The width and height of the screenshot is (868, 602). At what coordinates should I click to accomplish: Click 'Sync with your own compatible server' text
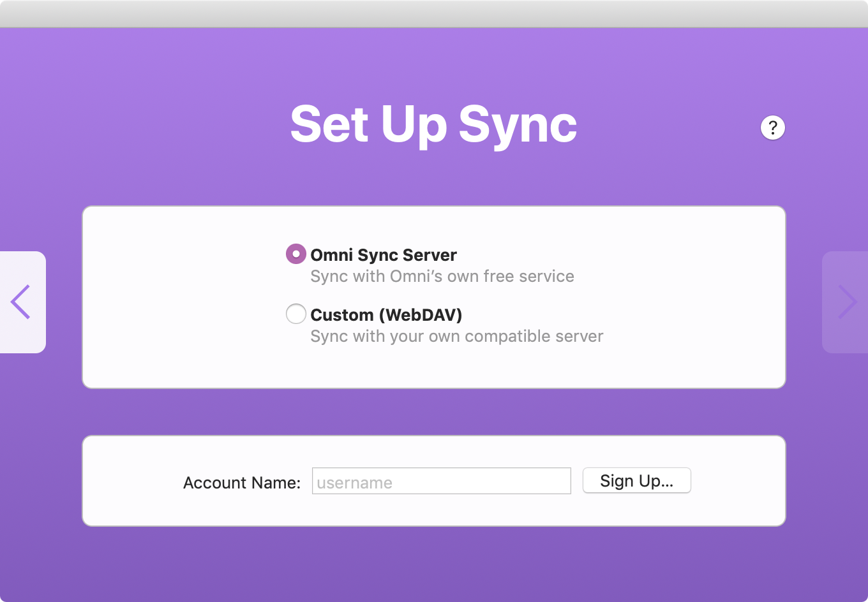click(457, 336)
